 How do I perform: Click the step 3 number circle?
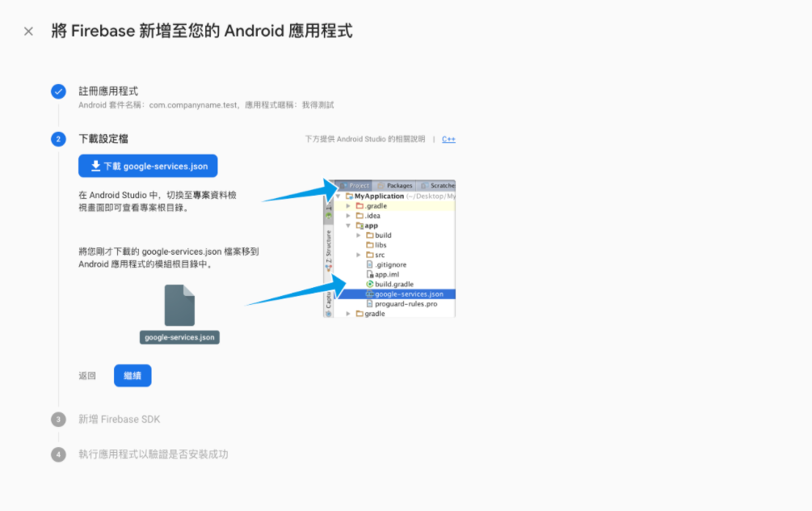tap(58, 420)
